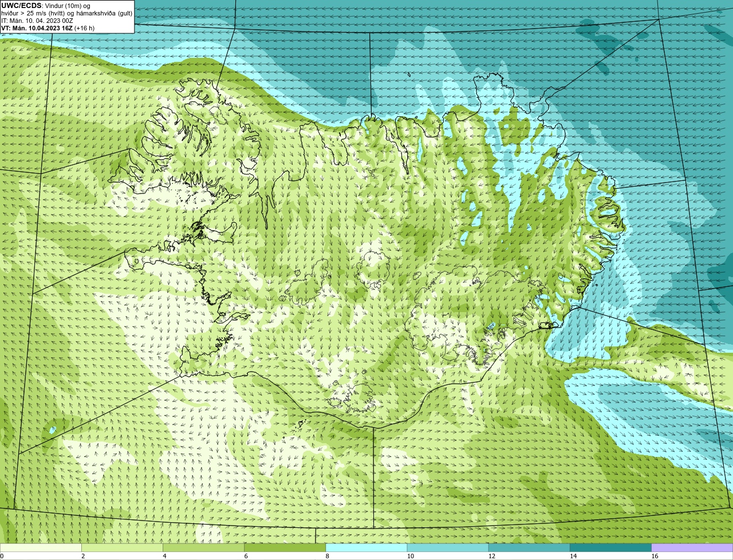Click the legend scale label "12"
This screenshot has width=733, height=560.
[491, 556]
